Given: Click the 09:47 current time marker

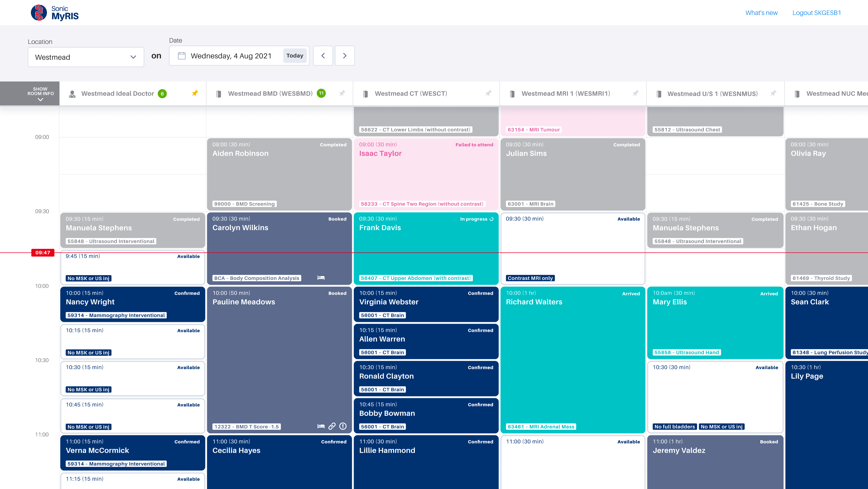Looking at the screenshot, I should pyautogui.click(x=43, y=253).
